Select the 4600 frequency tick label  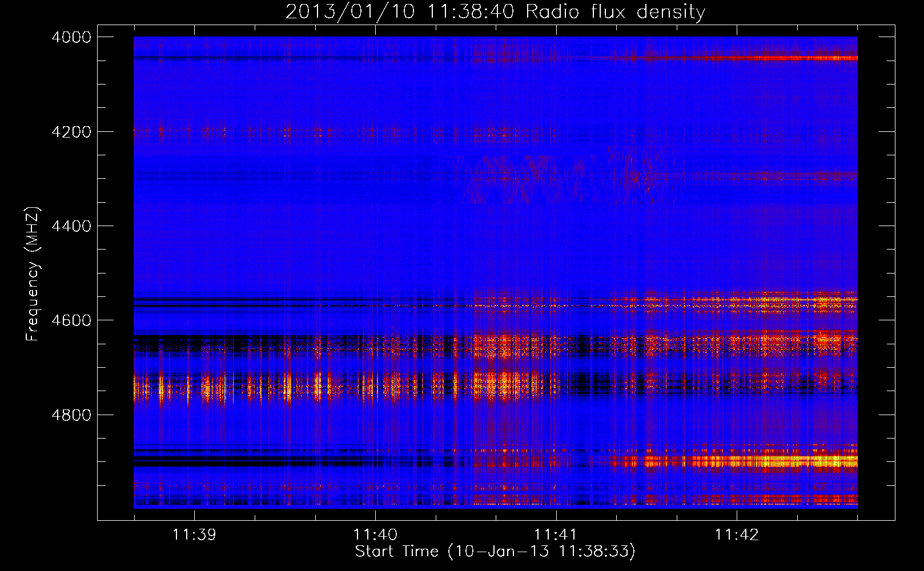[71, 320]
